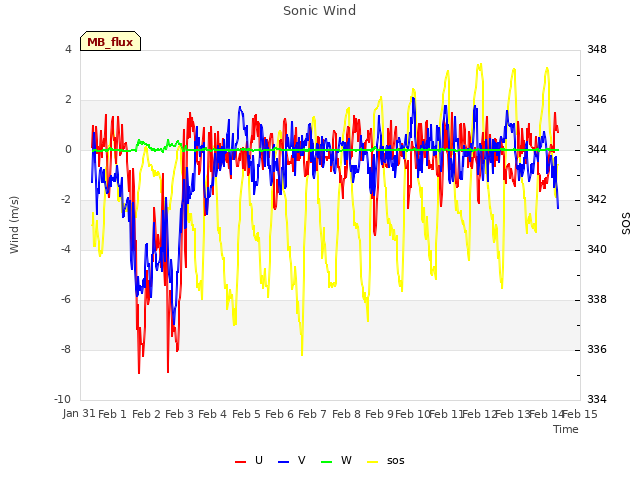Viewport: 640px width, 480px height.
Task: Click the Feb 15 date tick label
Action: pos(580,414)
